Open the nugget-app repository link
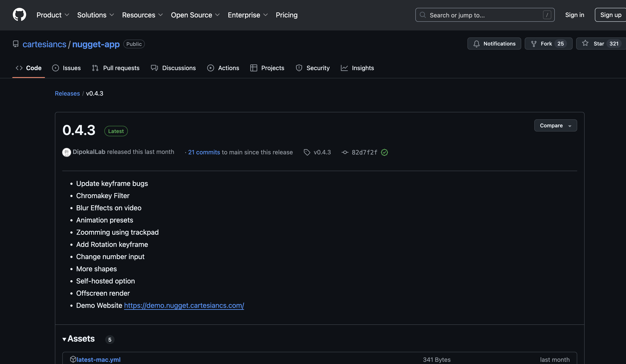Screen dimensions: 626x364 (96, 44)
